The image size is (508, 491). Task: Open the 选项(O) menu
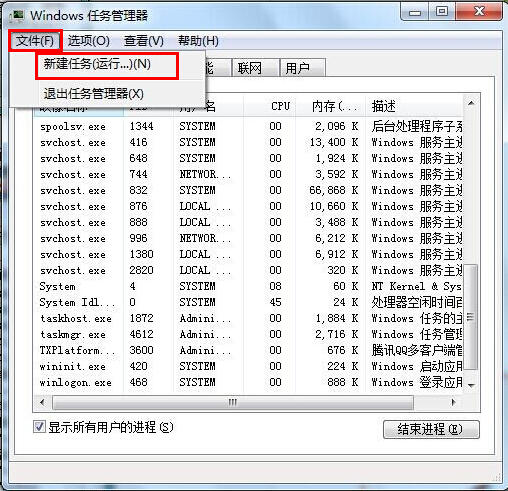pos(89,41)
